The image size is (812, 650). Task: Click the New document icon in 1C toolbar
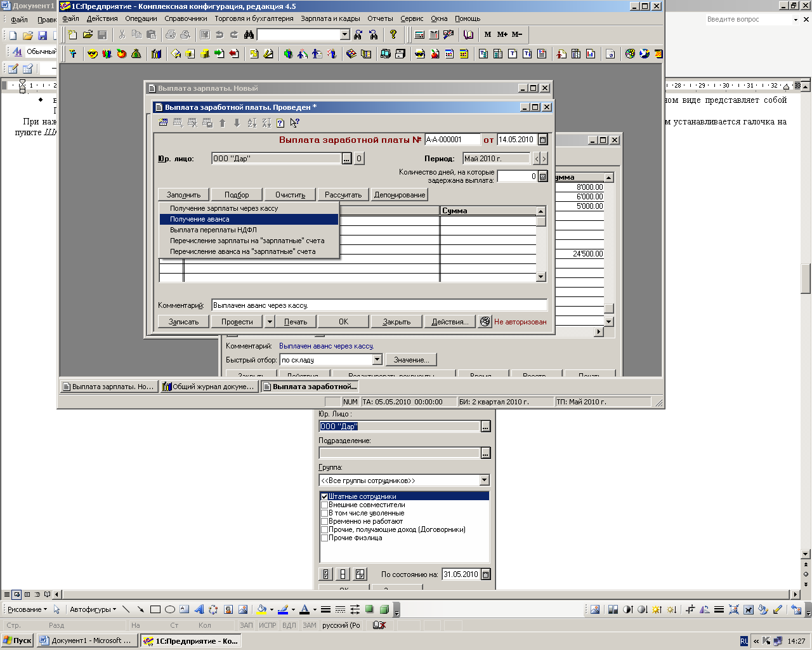[73, 34]
